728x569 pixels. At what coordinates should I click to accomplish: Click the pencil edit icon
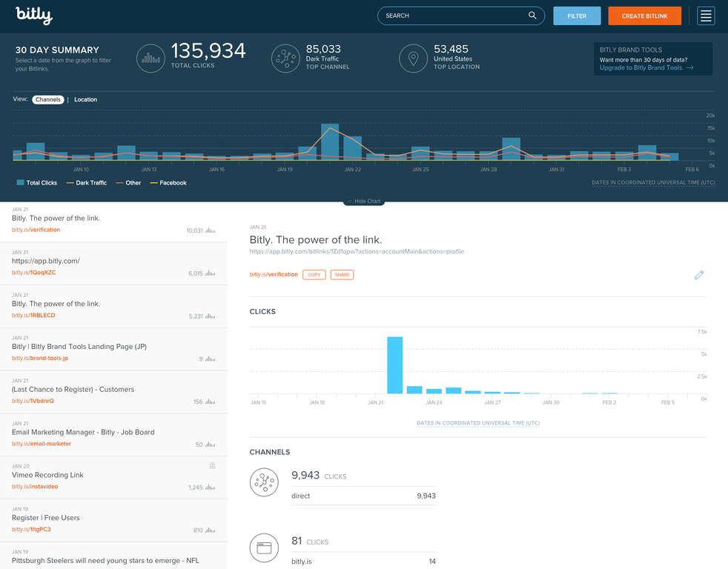tap(699, 275)
